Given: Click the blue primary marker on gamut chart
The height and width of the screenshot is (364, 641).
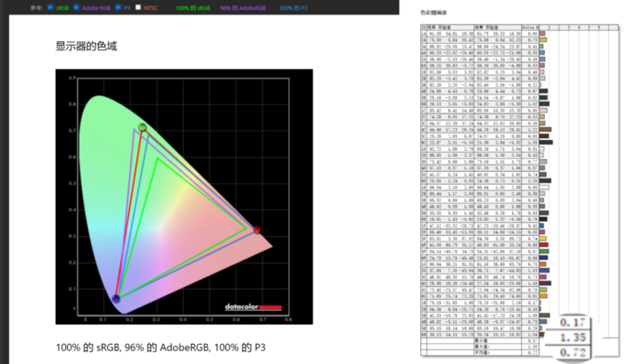Looking at the screenshot, I should [x=116, y=299].
